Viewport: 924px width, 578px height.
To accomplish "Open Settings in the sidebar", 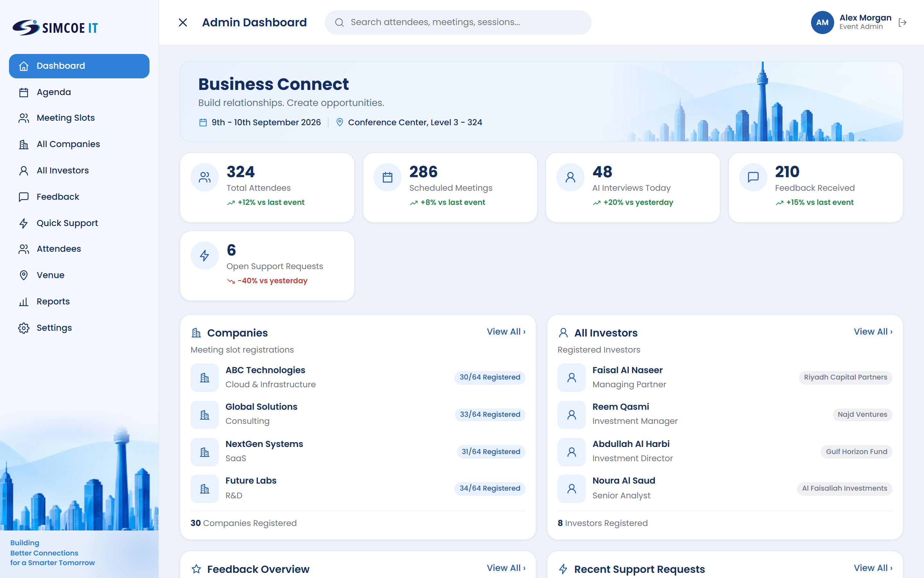I will pyautogui.click(x=79, y=328).
